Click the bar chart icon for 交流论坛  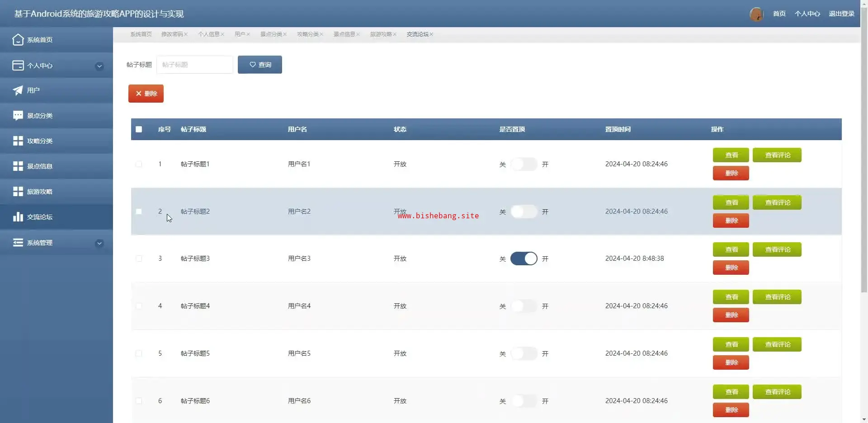pos(18,217)
